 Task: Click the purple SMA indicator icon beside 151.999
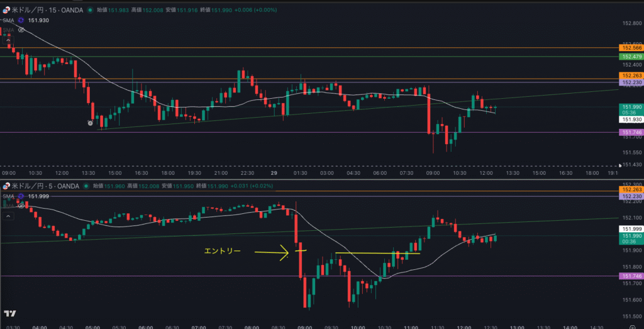(x=20, y=196)
